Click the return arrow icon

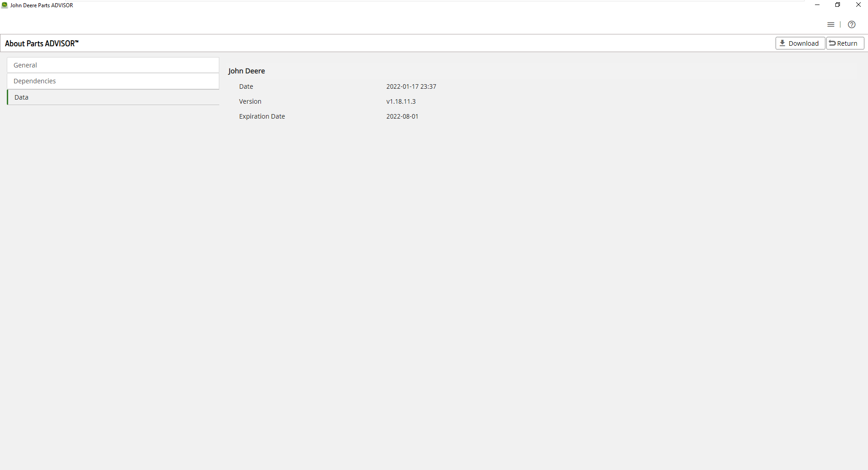(832, 43)
